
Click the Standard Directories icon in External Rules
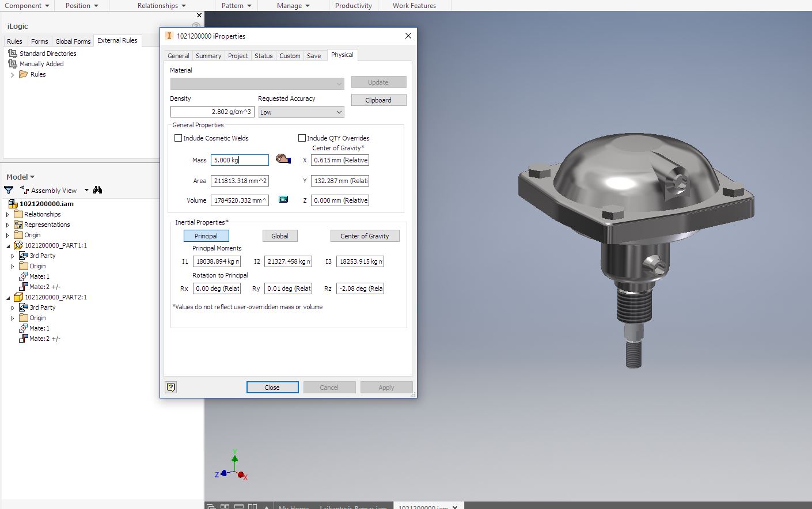[13, 53]
